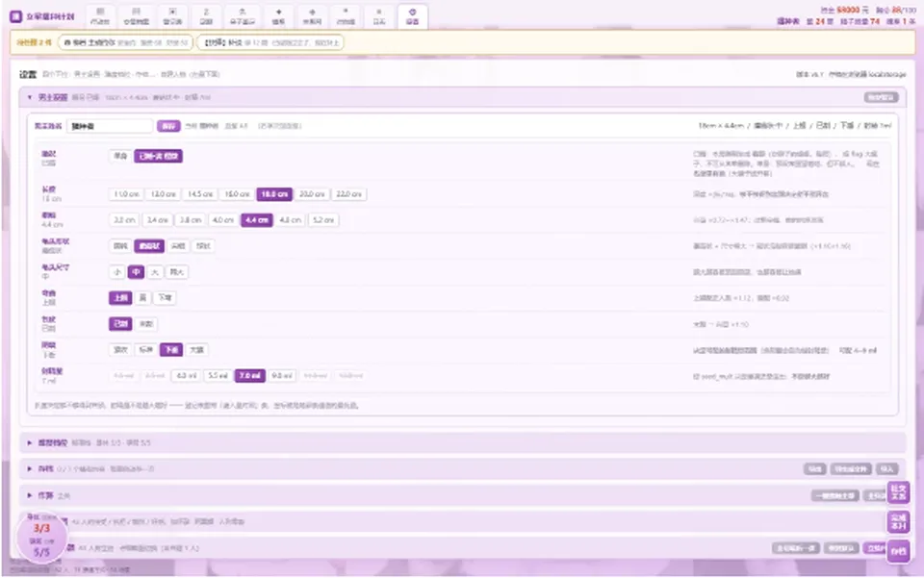Select the 11.0 cm option
This screenshot has width=924, height=578.
point(126,194)
